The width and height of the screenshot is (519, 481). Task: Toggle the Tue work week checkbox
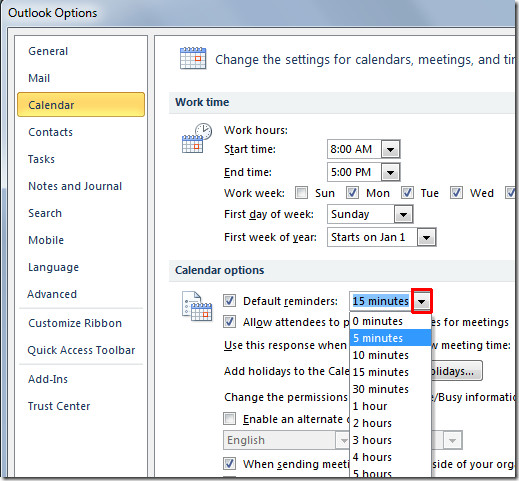(407, 193)
